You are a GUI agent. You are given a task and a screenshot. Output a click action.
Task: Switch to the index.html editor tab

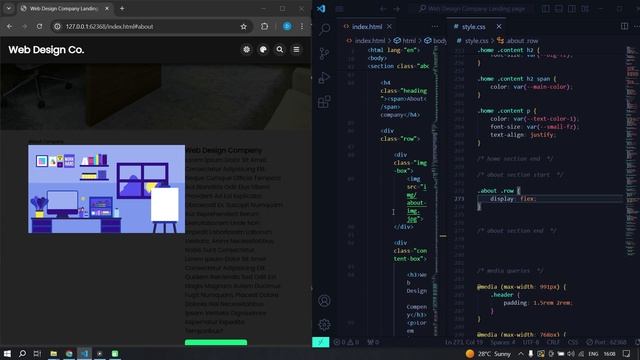click(367, 27)
